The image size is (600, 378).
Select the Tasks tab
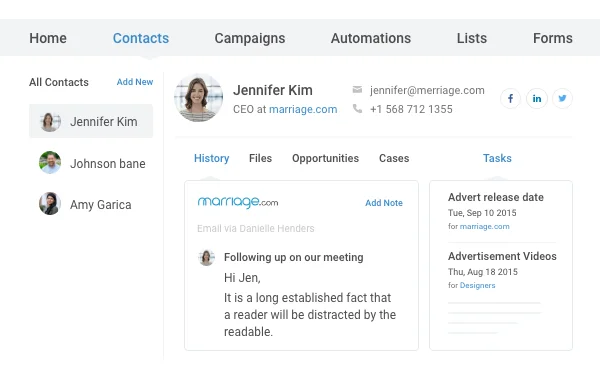point(497,158)
